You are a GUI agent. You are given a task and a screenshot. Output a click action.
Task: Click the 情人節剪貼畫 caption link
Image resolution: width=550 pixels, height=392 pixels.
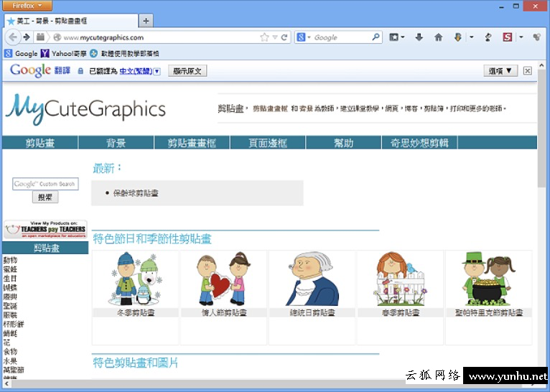pos(224,312)
